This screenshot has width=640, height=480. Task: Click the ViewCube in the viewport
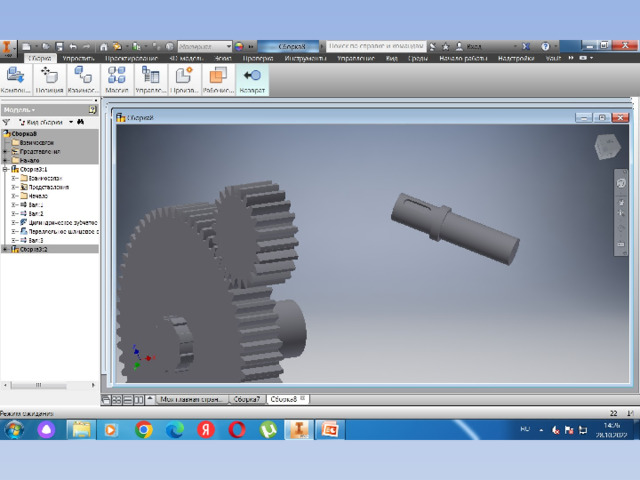tap(607, 147)
